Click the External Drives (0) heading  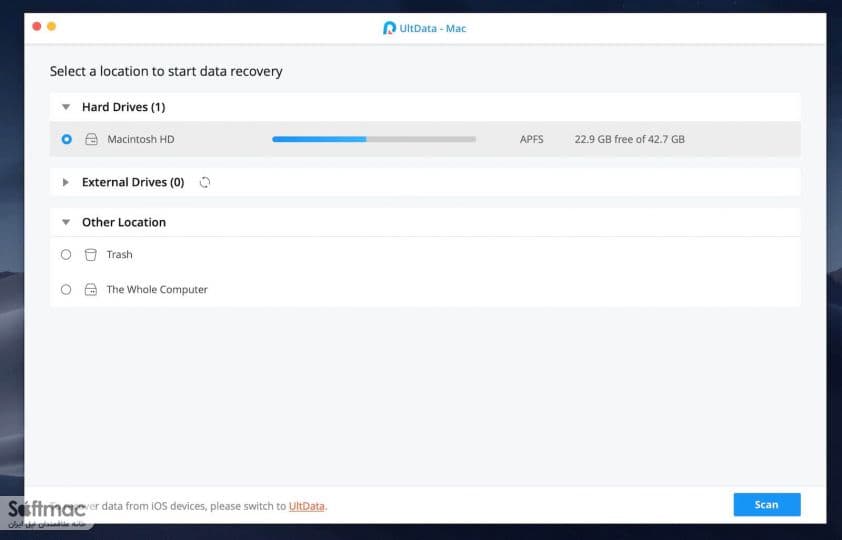click(x=133, y=182)
